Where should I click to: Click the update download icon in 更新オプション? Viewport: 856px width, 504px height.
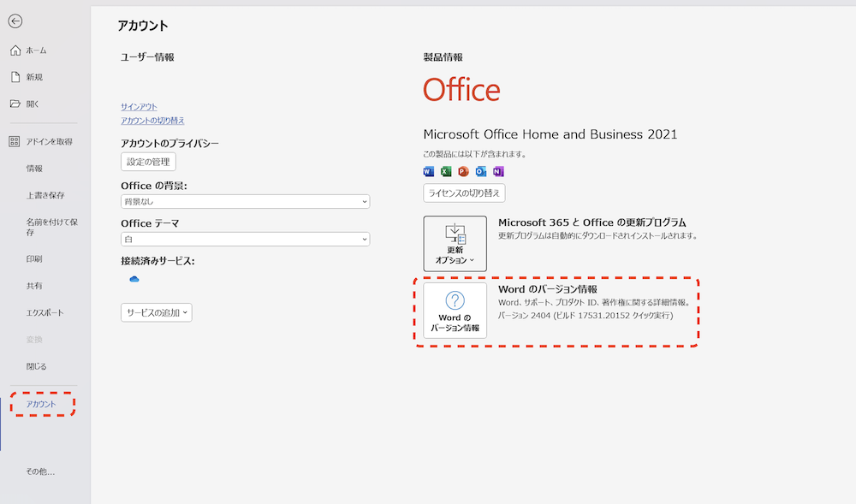click(x=455, y=234)
